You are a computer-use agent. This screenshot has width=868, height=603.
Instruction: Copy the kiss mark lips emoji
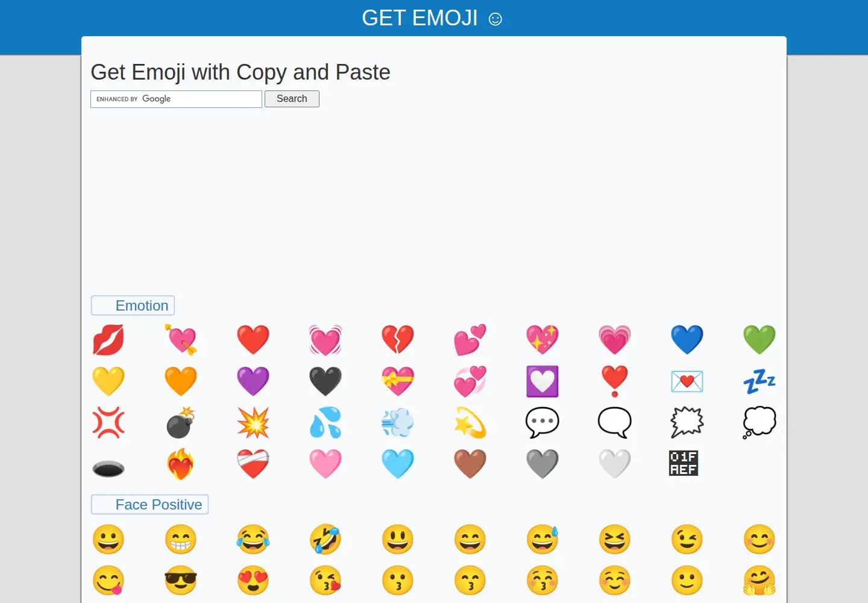[x=108, y=339]
